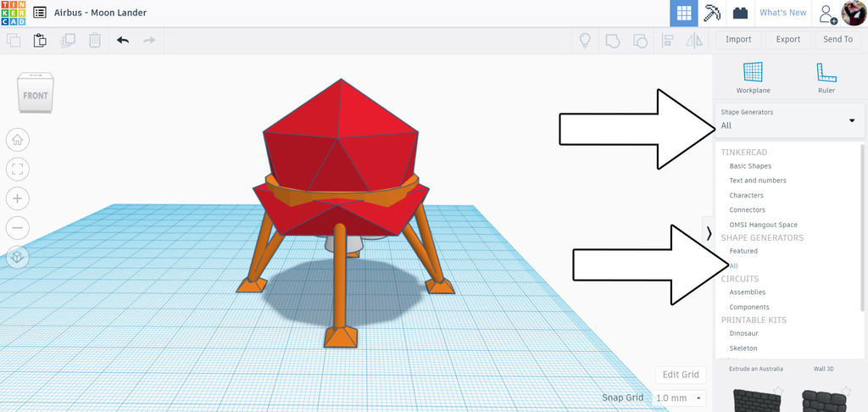
Task: Open the Snap Grid 1.0 mm dropdown
Action: (x=679, y=398)
